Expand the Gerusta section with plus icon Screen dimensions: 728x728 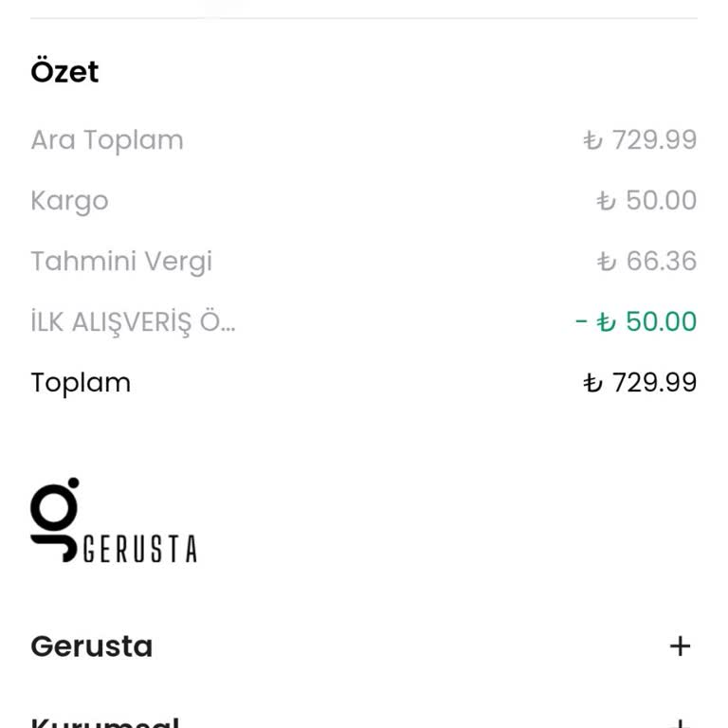pos(680,646)
